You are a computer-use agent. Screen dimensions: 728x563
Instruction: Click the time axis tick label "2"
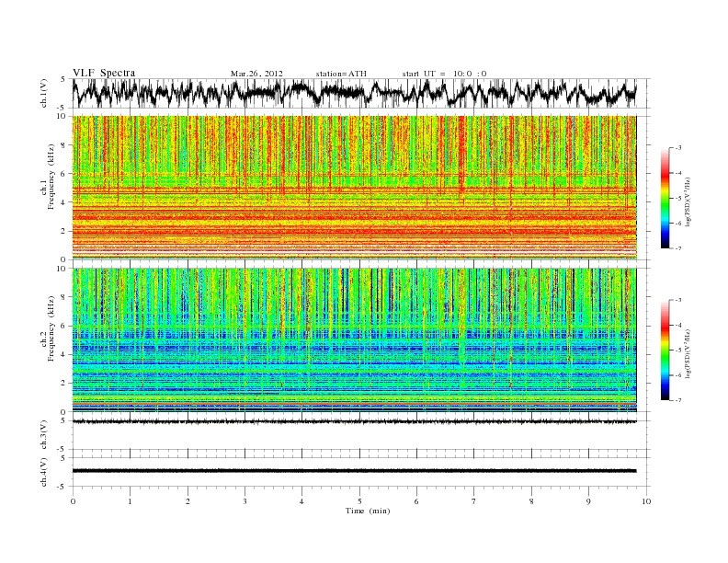coord(188,501)
